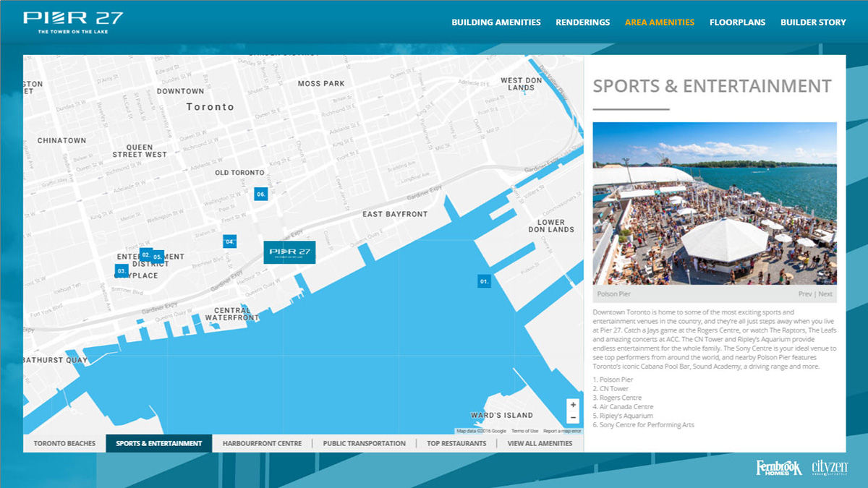The width and height of the screenshot is (868, 488).
Task: Zoom in the map with plus button
Action: point(573,405)
